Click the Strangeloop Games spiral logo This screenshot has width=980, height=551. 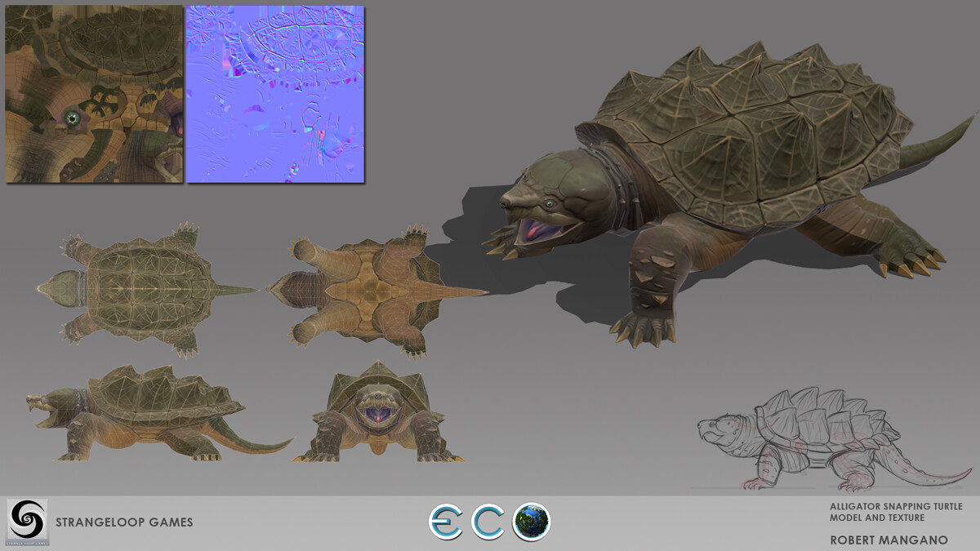tap(27, 522)
